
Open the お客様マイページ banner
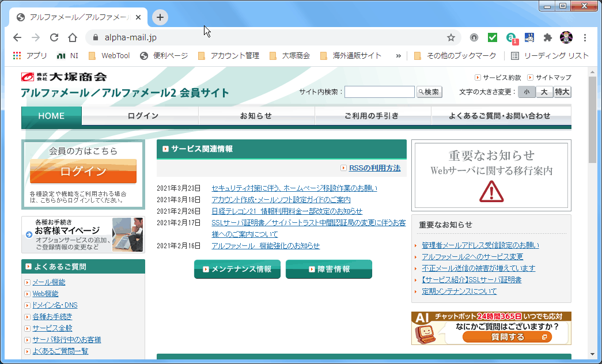click(84, 234)
